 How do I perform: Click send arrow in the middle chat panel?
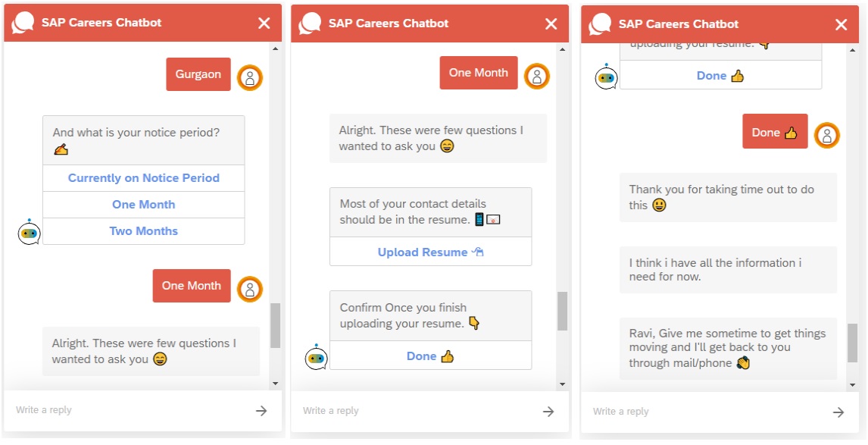click(548, 412)
